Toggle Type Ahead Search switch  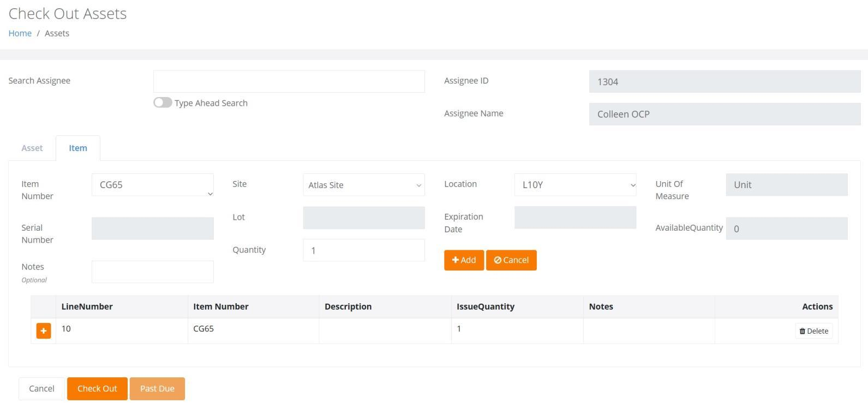point(163,103)
